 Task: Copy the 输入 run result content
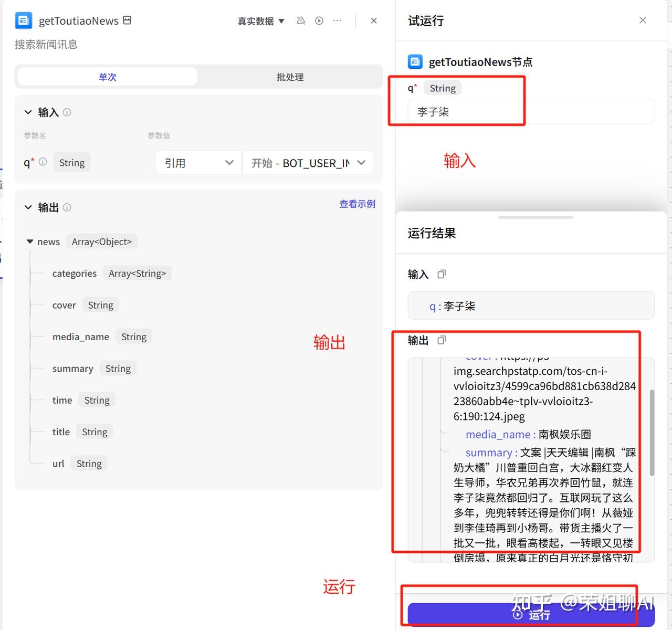pyautogui.click(x=441, y=274)
